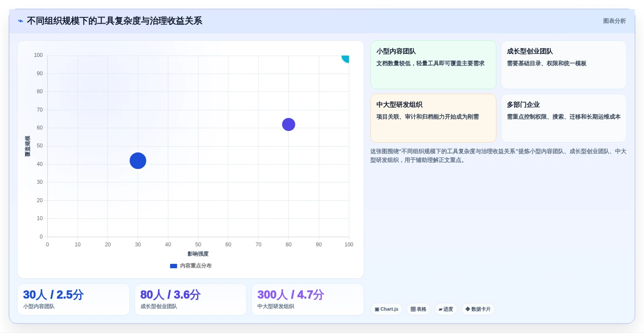Select the blue bubble at x=30 in the chart
644x333 pixels.
point(138,161)
